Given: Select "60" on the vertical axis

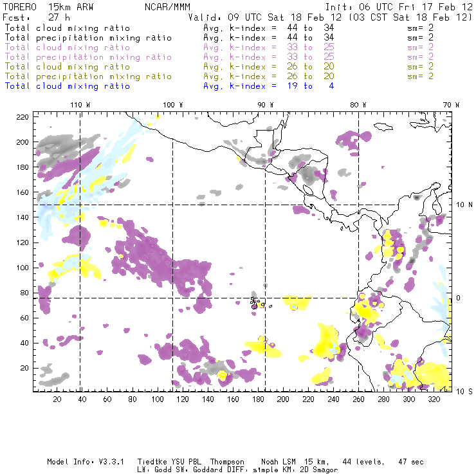Looking at the screenshot, I should (24, 318).
